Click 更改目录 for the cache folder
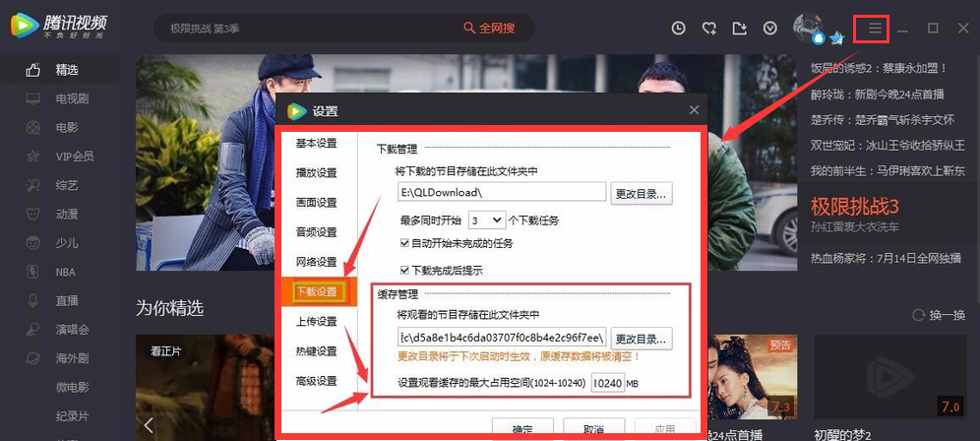 point(642,339)
